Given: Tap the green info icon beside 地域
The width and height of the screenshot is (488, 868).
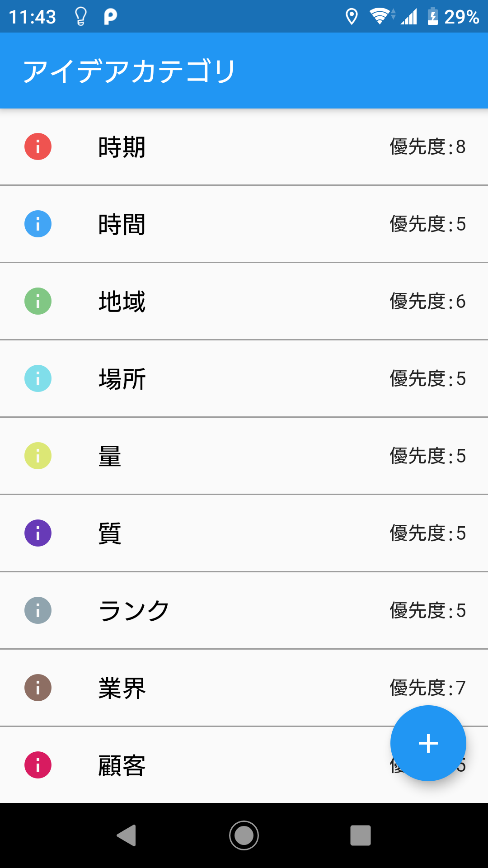Looking at the screenshot, I should pyautogui.click(x=38, y=301).
